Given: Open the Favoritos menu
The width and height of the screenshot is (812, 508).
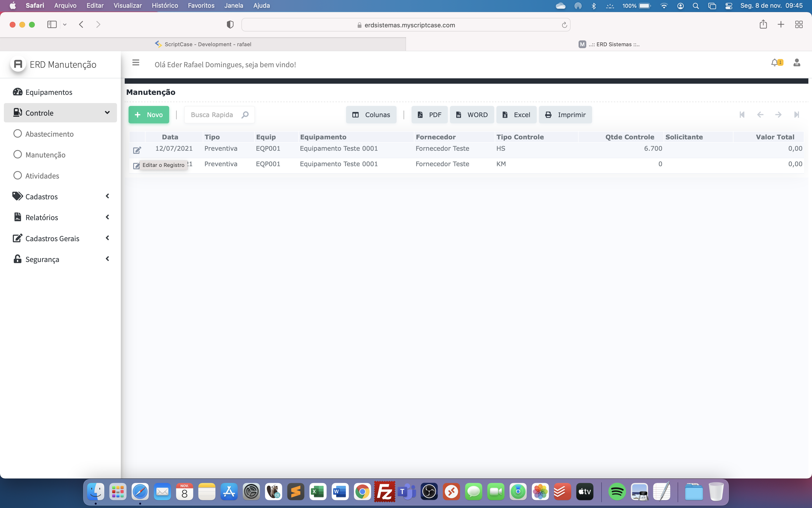Looking at the screenshot, I should (x=201, y=6).
